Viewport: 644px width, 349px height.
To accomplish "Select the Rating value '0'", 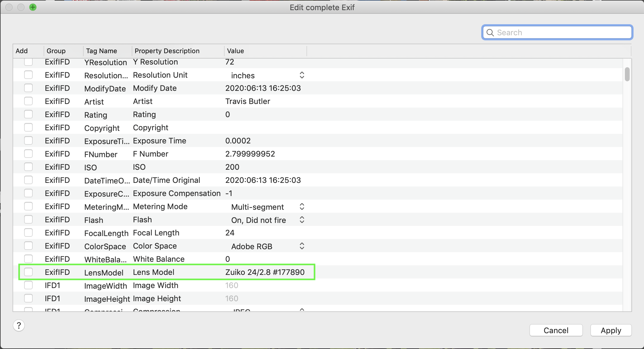I will point(228,114).
